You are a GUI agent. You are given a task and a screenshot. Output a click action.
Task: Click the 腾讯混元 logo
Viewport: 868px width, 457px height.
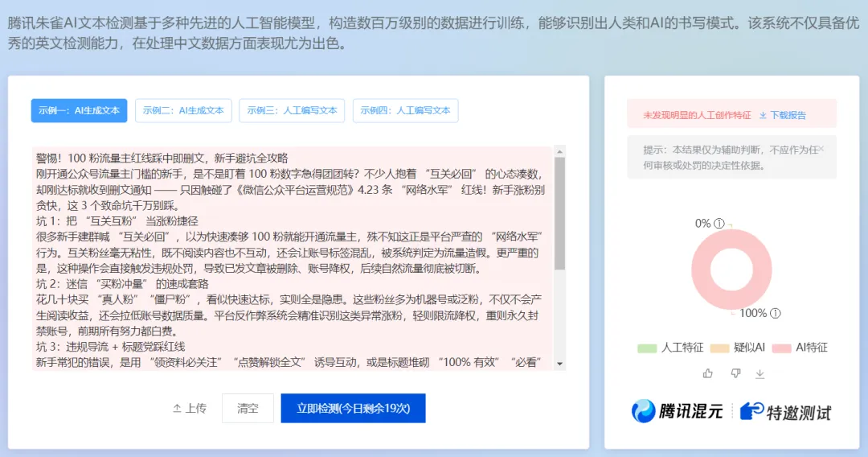tap(677, 412)
